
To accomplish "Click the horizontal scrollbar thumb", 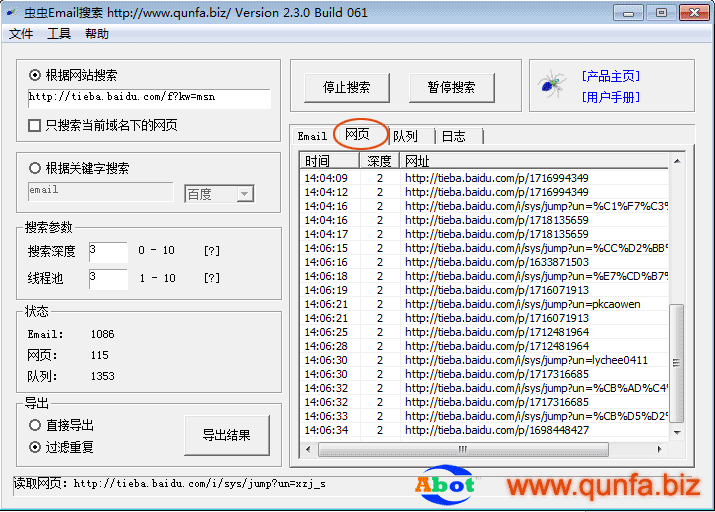I will pos(463,449).
